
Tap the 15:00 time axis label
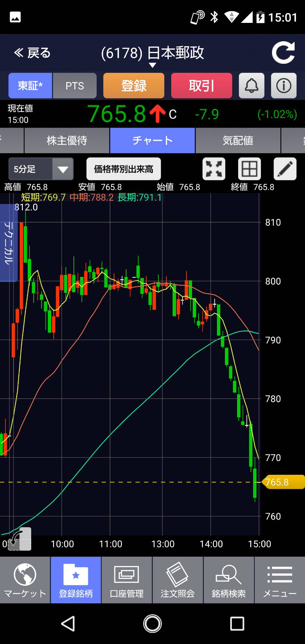[260, 544]
